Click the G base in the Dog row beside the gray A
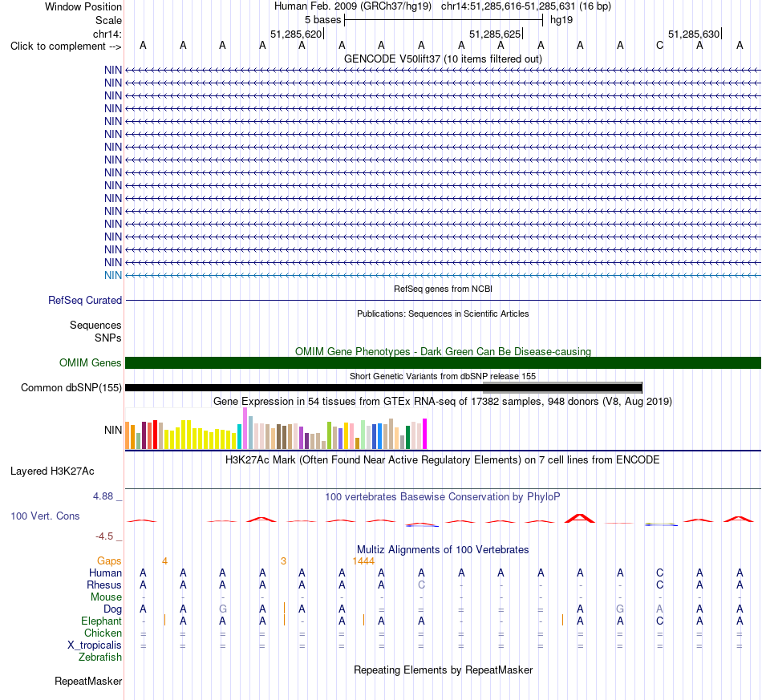The image size is (762, 700). pos(619,609)
